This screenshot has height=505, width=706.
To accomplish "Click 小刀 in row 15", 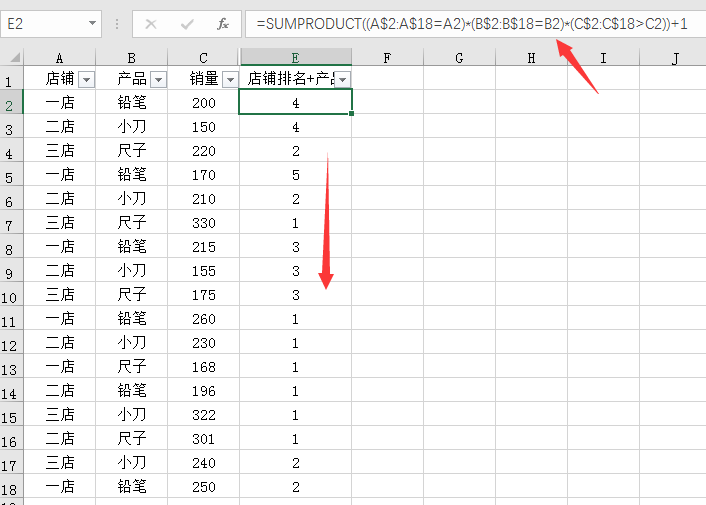I will pyautogui.click(x=131, y=415).
